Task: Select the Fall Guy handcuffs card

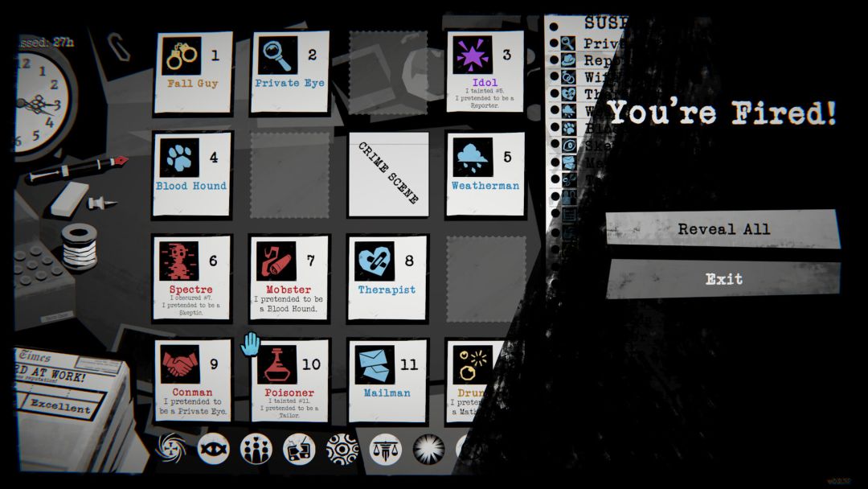Action: [193, 72]
